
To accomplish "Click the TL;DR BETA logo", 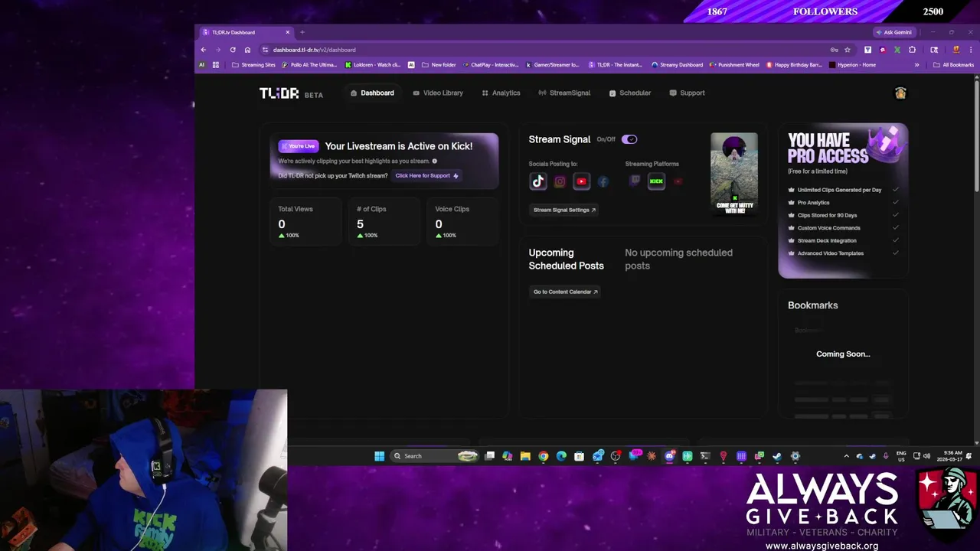I will point(291,93).
